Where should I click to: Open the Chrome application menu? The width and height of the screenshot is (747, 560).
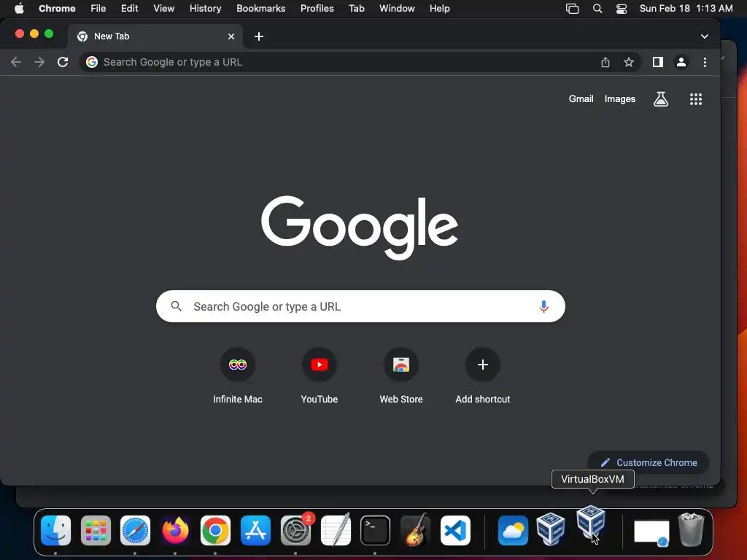click(x=57, y=8)
